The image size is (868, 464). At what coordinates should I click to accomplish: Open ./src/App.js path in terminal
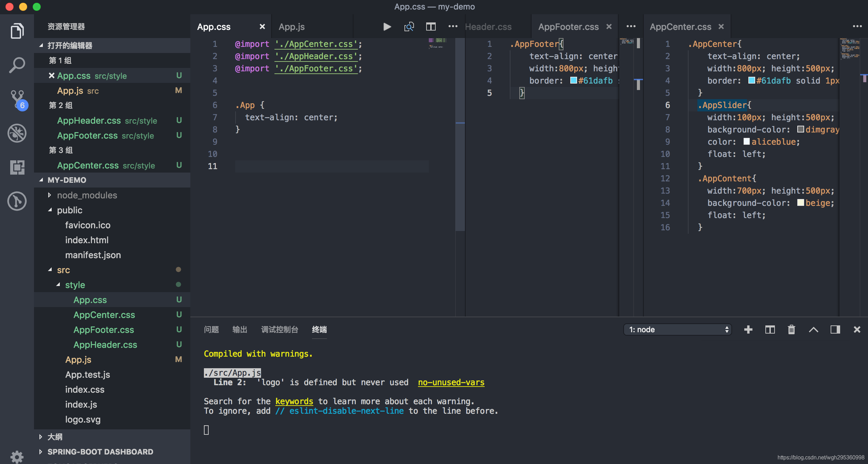coord(232,373)
